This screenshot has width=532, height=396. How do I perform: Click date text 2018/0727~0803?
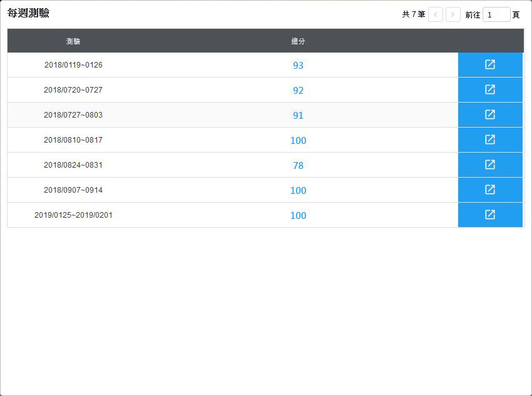(x=73, y=115)
